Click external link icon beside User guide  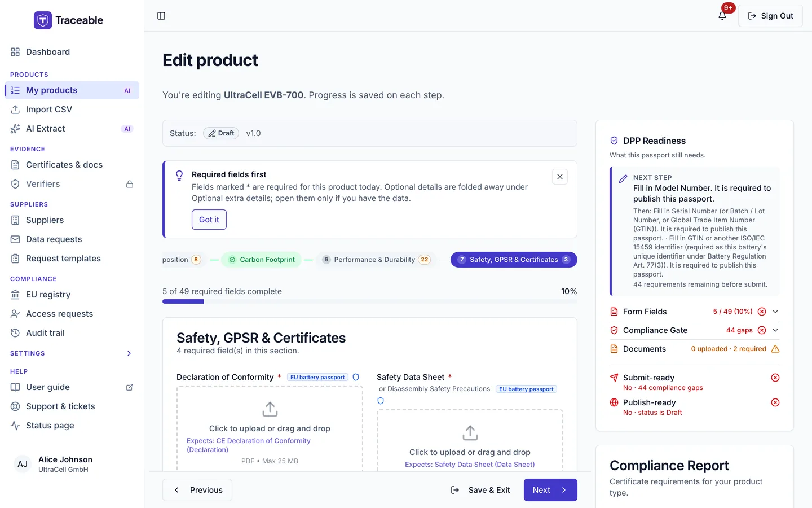click(130, 387)
